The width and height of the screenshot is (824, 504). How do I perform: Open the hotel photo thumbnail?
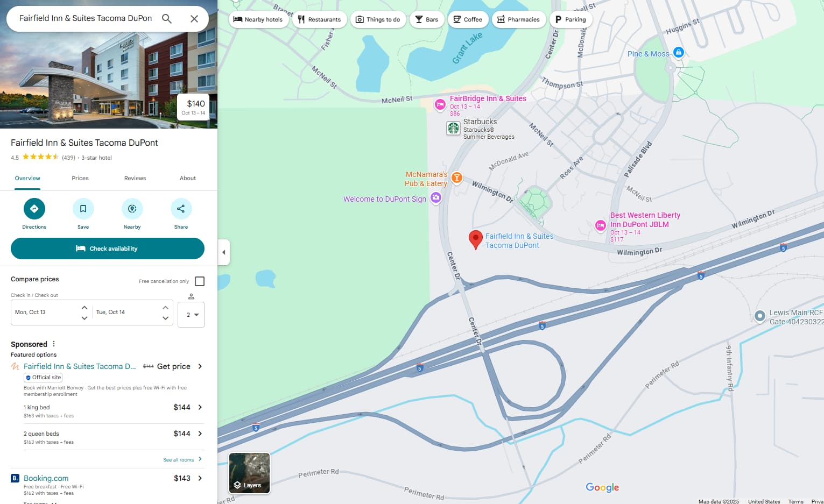click(109, 64)
